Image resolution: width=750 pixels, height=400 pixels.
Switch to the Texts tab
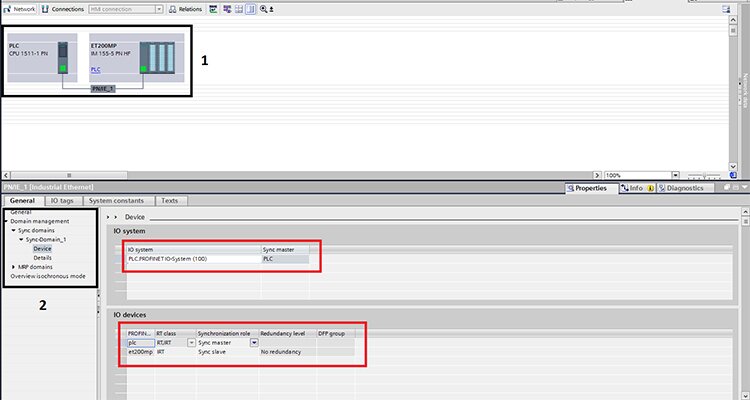coord(169,200)
